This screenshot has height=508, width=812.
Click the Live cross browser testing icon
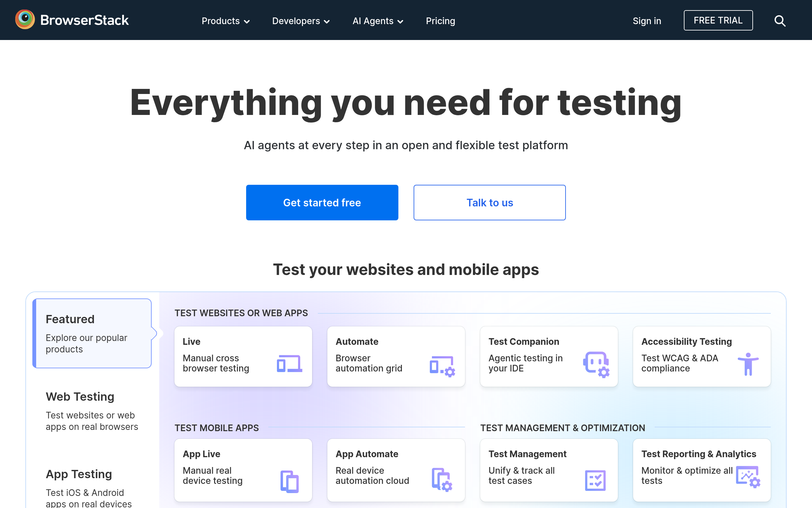(289, 364)
